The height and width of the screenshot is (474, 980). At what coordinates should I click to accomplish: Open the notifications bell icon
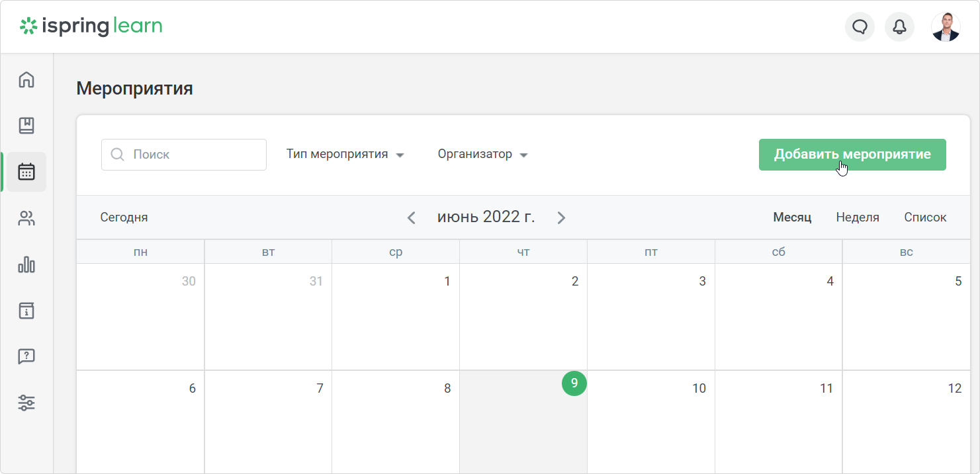[899, 27]
